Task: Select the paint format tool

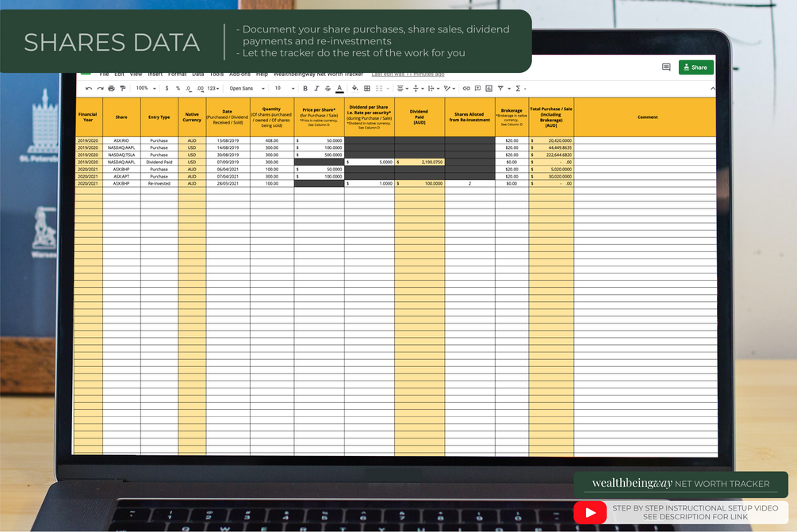Action: (122, 89)
